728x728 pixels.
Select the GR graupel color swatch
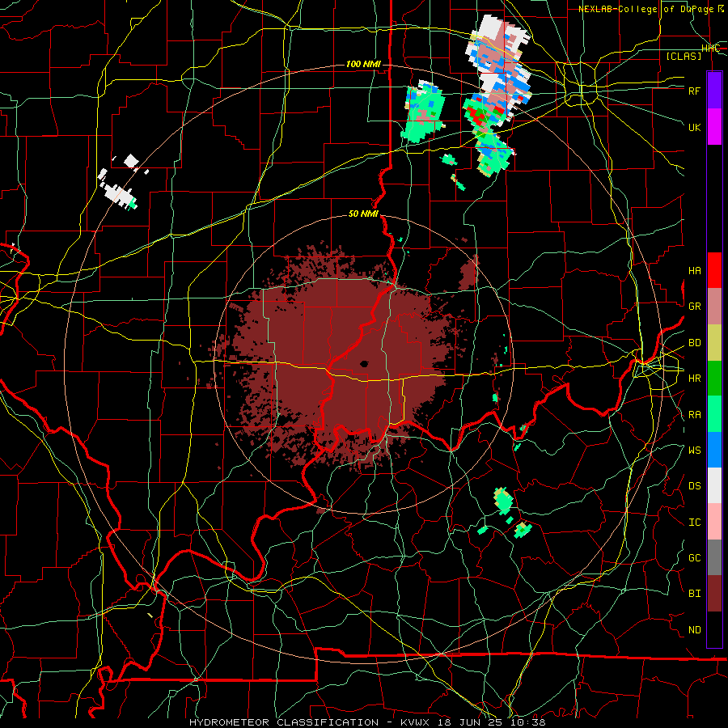[x=714, y=306]
